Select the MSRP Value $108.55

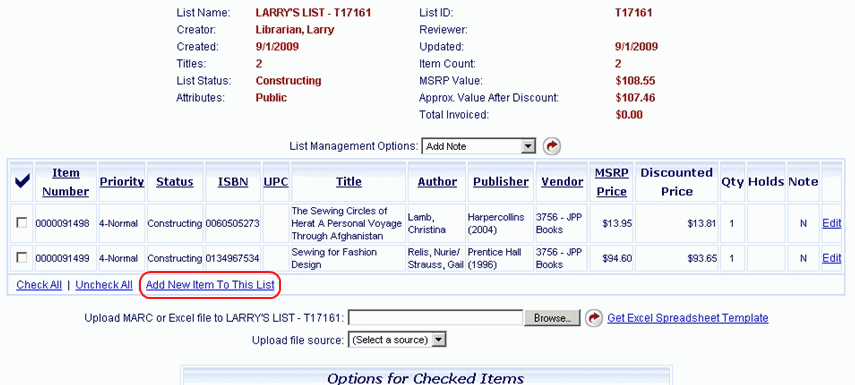635,81
